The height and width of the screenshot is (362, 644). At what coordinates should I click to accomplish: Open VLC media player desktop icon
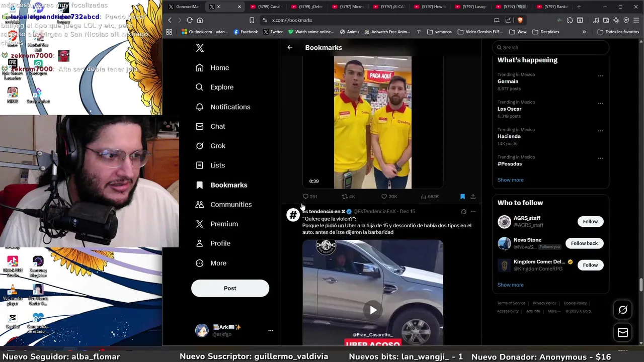(13, 295)
